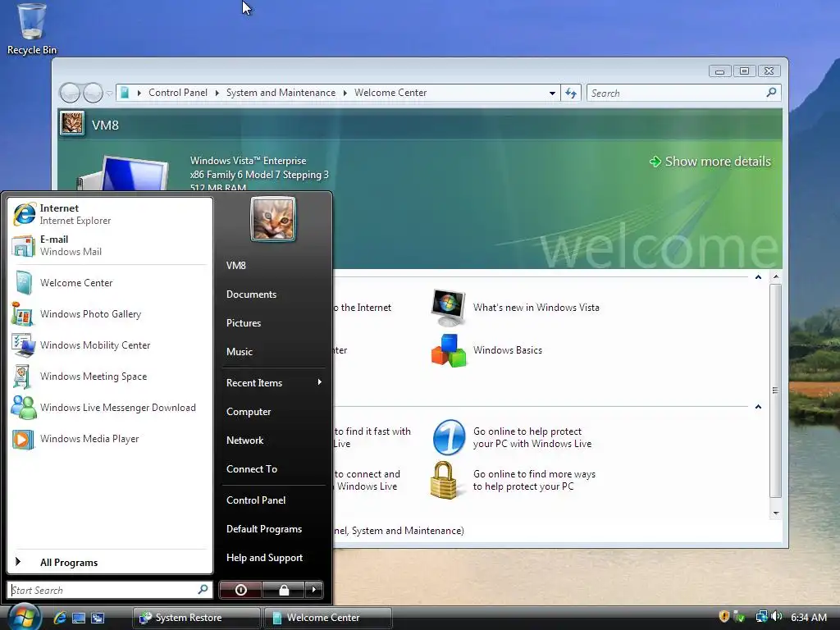This screenshot has width=840, height=630.
Task: Expand shutdown options arrow next to lock
Action: (314, 590)
